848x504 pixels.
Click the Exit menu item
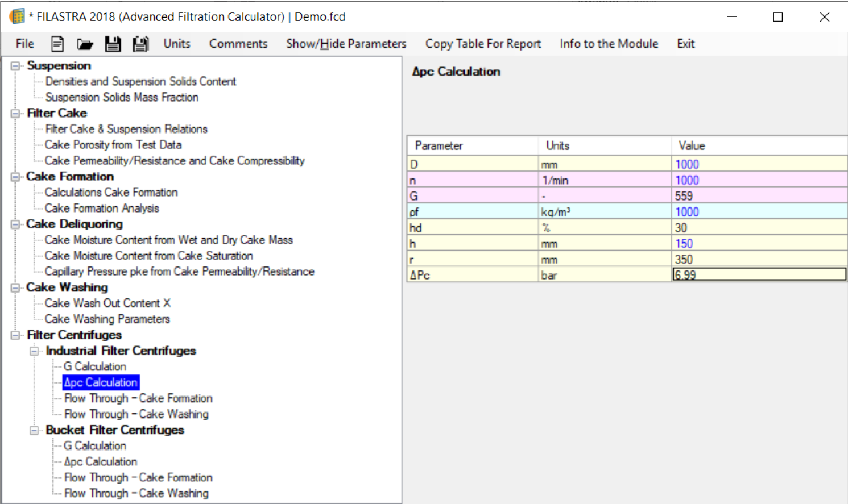pyautogui.click(x=685, y=44)
